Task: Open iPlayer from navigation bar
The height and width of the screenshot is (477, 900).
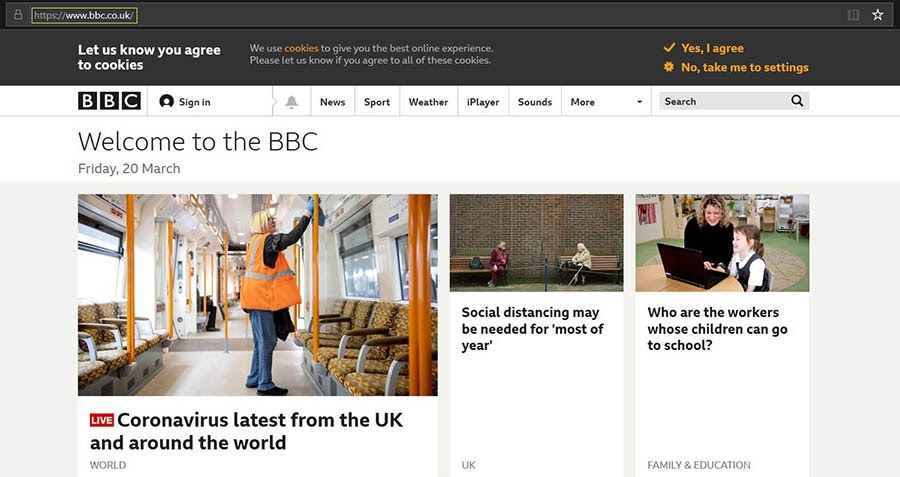Action: pos(483,102)
